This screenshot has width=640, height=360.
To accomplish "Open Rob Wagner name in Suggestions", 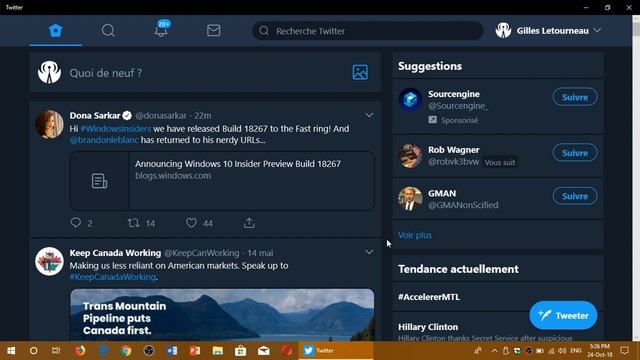I will (x=453, y=150).
